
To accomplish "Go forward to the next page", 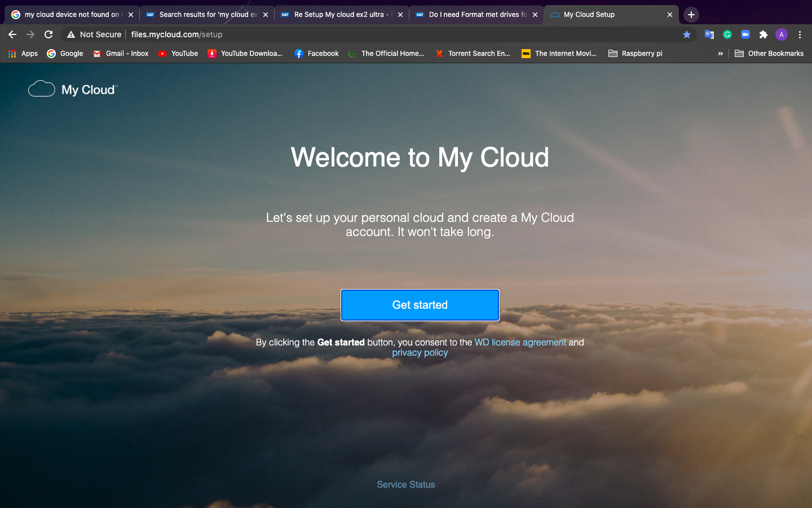I will pyautogui.click(x=30, y=34).
